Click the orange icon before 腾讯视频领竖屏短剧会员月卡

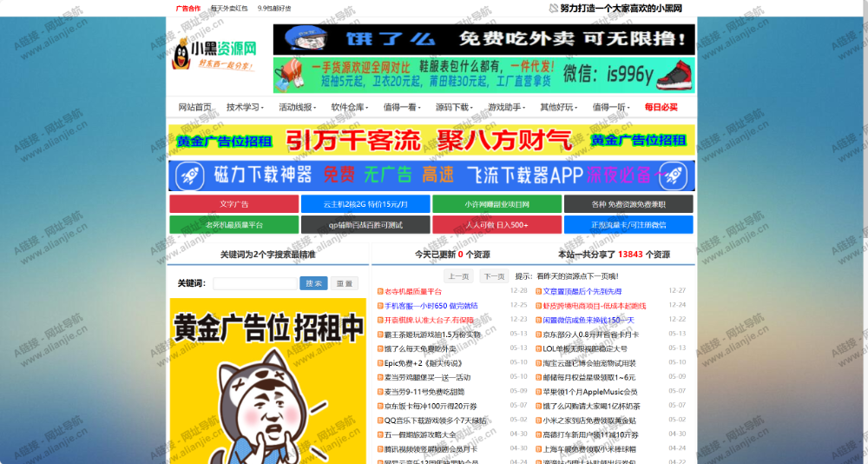click(380, 449)
